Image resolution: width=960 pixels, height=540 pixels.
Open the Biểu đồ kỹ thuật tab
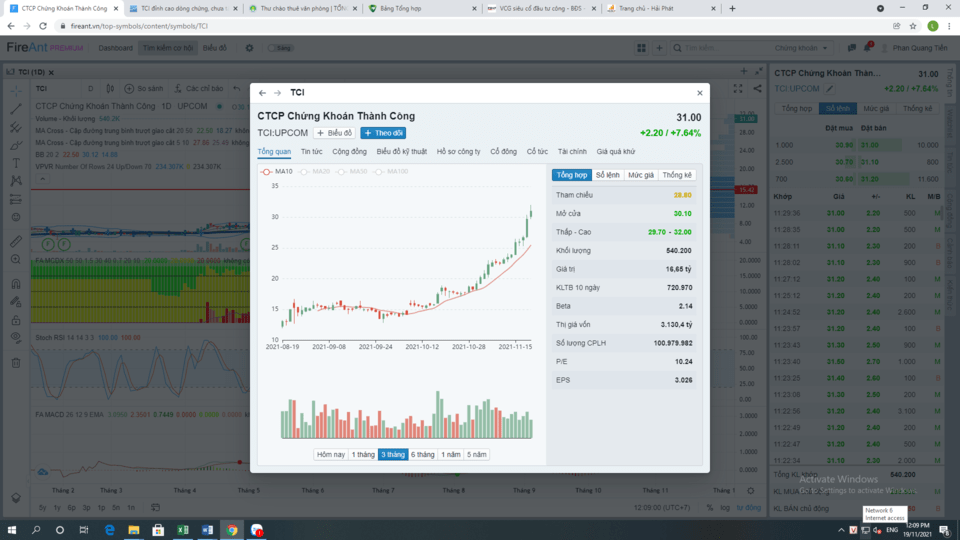coord(402,151)
